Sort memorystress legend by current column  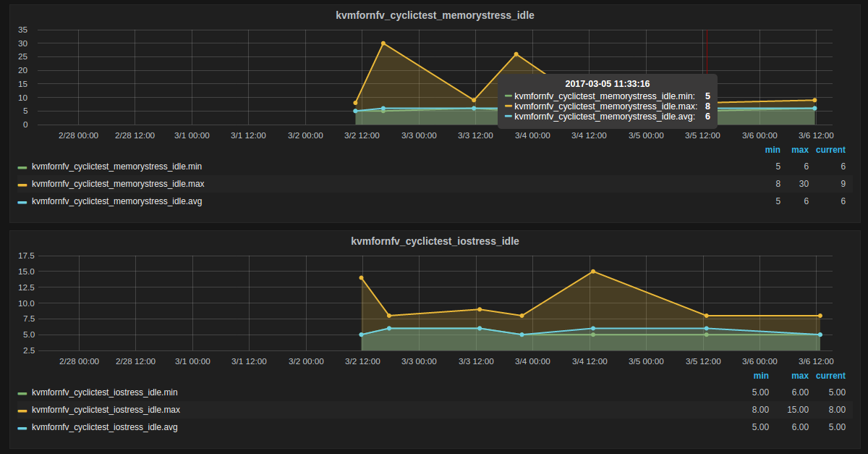(x=830, y=150)
